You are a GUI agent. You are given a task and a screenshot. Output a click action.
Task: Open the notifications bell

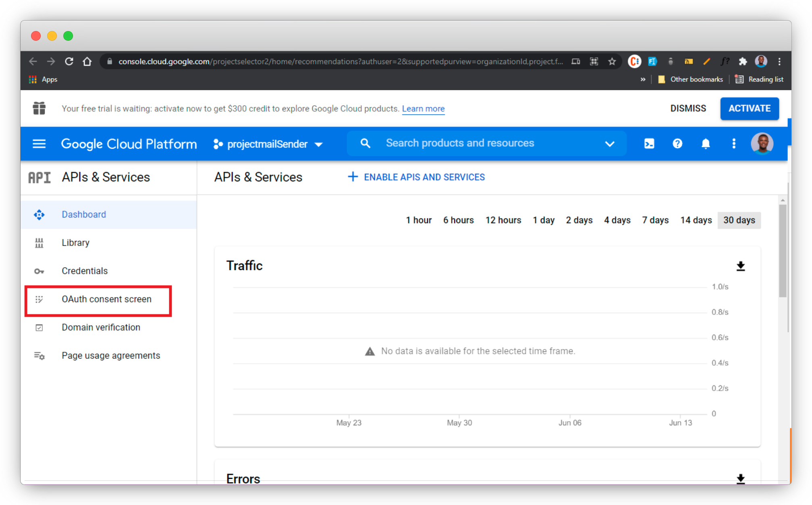(x=706, y=143)
